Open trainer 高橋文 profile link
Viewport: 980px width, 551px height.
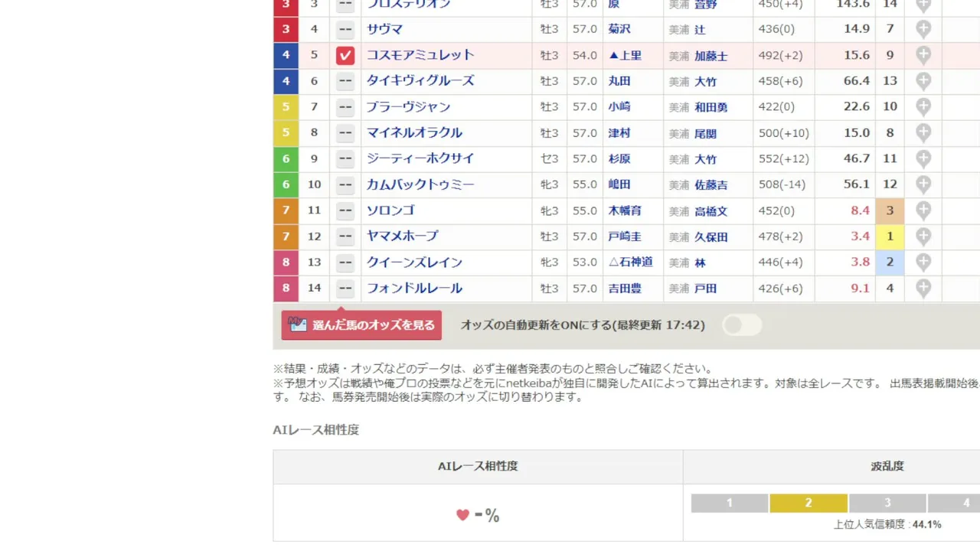pos(711,211)
